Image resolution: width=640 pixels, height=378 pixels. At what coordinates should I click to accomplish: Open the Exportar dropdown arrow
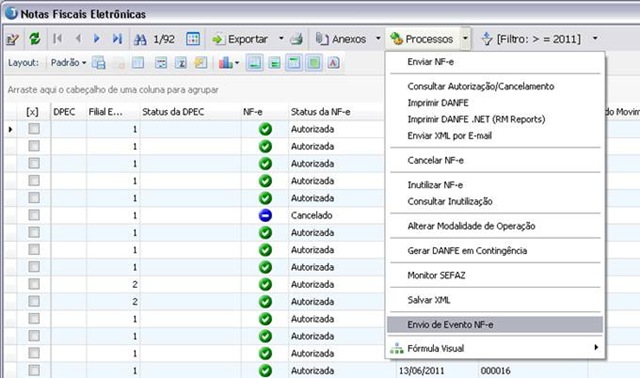(x=281, y=38)
